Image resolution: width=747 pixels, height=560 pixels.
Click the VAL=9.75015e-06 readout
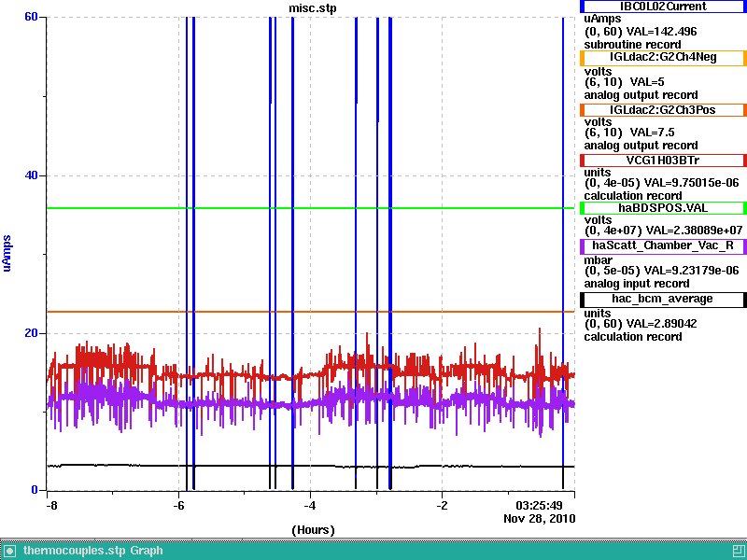691,183
